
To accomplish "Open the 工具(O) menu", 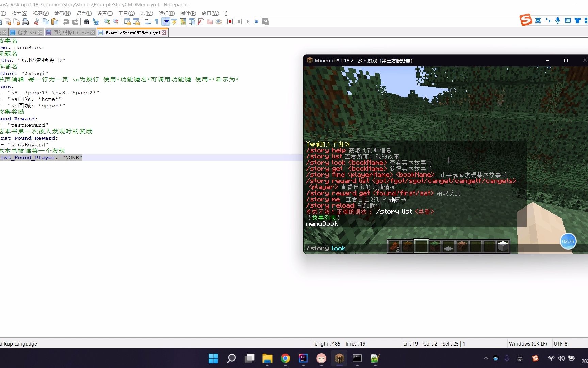I will point(127,13).
